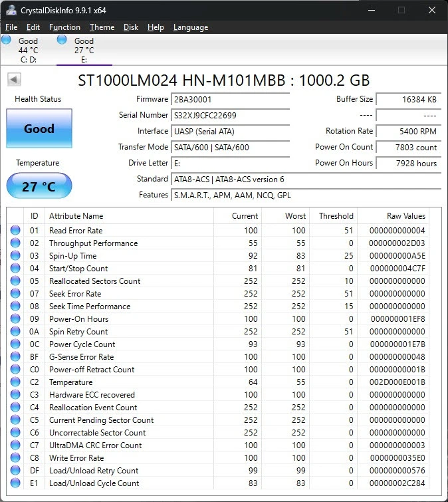Open the File menu
The width and height of the screenshot is (448, 502).
pyautogui.click(x=11, y=27)
